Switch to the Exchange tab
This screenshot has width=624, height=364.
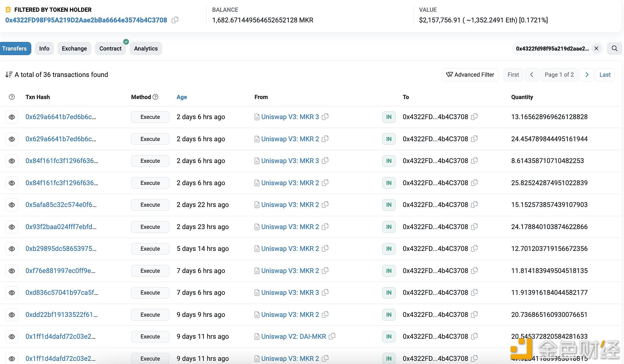[74, 49]
